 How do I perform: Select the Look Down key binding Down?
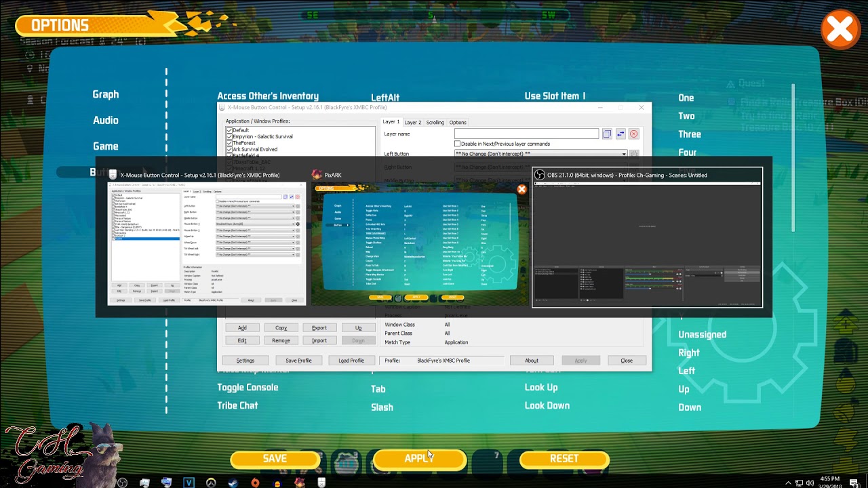tap(690, 407)
